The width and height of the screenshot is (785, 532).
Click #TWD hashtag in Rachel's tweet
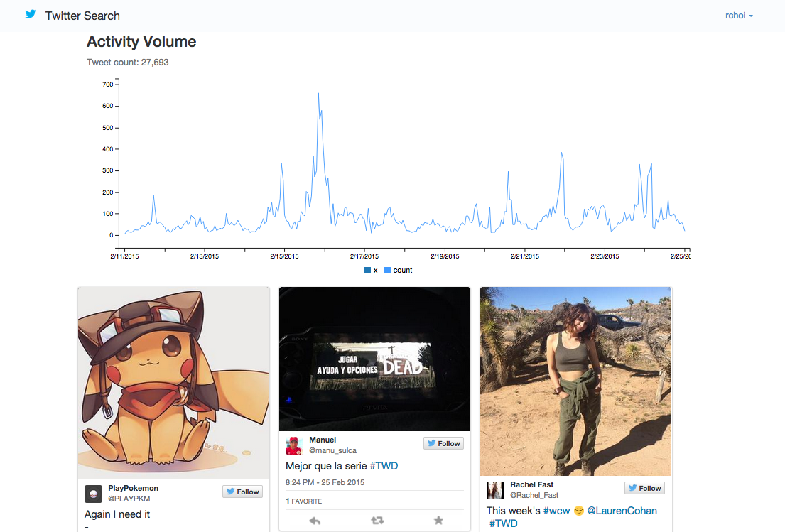[503, 523]
